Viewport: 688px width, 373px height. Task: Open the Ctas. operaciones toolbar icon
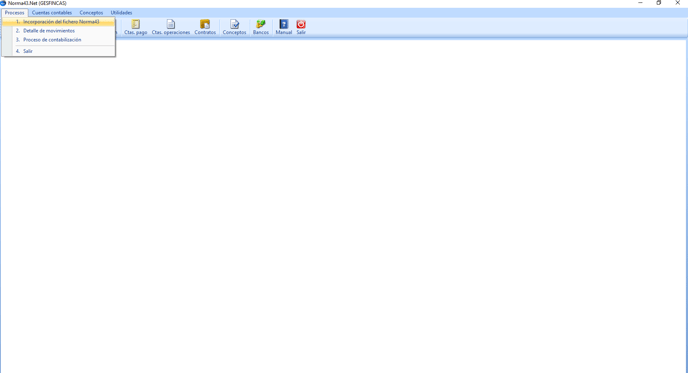tap(171, 27)
